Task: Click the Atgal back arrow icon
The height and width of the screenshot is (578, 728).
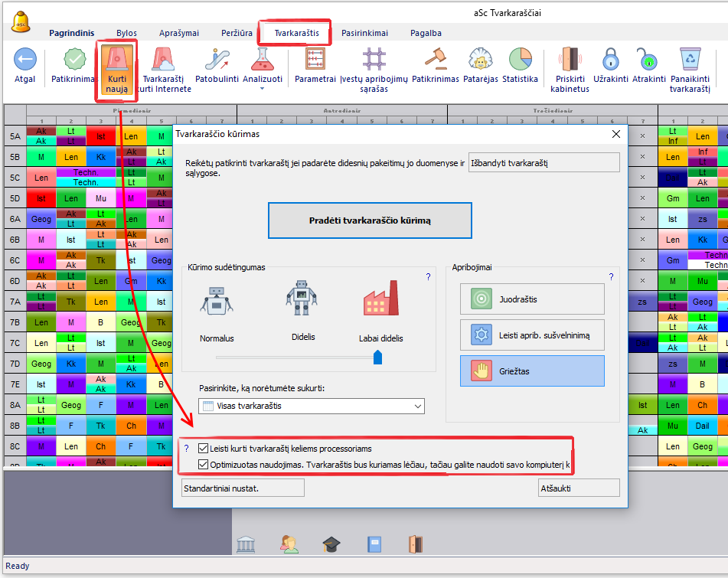Action: tap(24, 60)
